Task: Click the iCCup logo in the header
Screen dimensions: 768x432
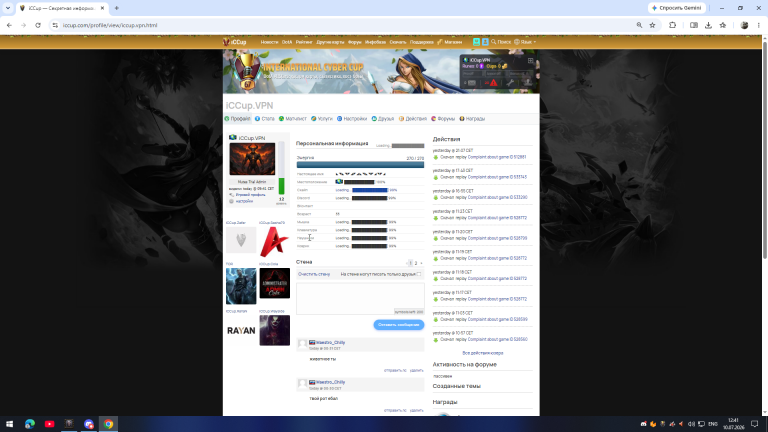Action: (235, 42)
